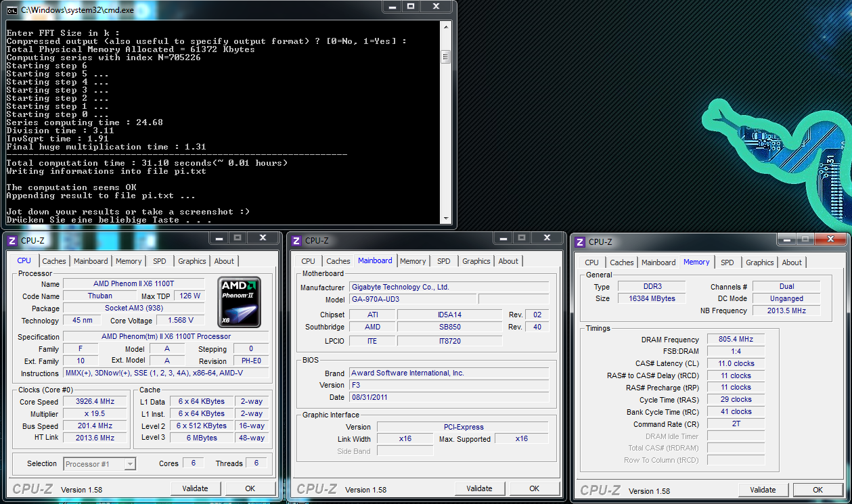This screenshot has width=852, height=504.
Task: Click the cmd scrollbar down arrow
Action: coord(445,219)
